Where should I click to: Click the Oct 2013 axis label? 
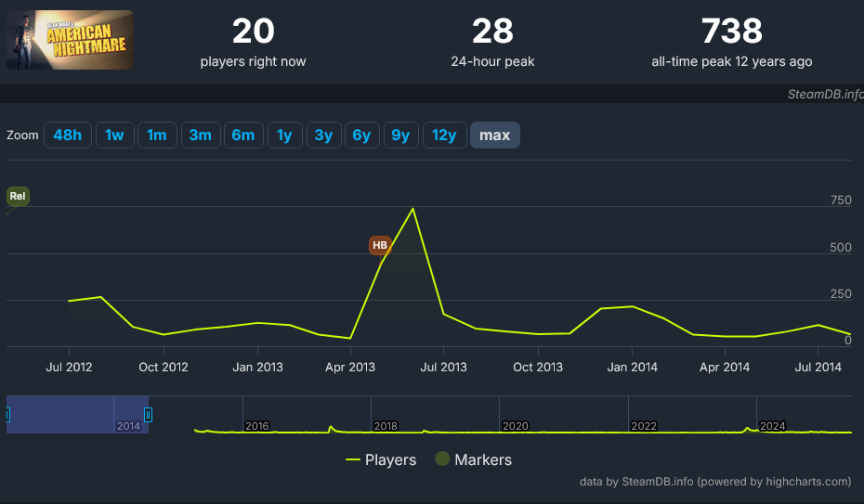pyautogui.click(x=538, y=367)
